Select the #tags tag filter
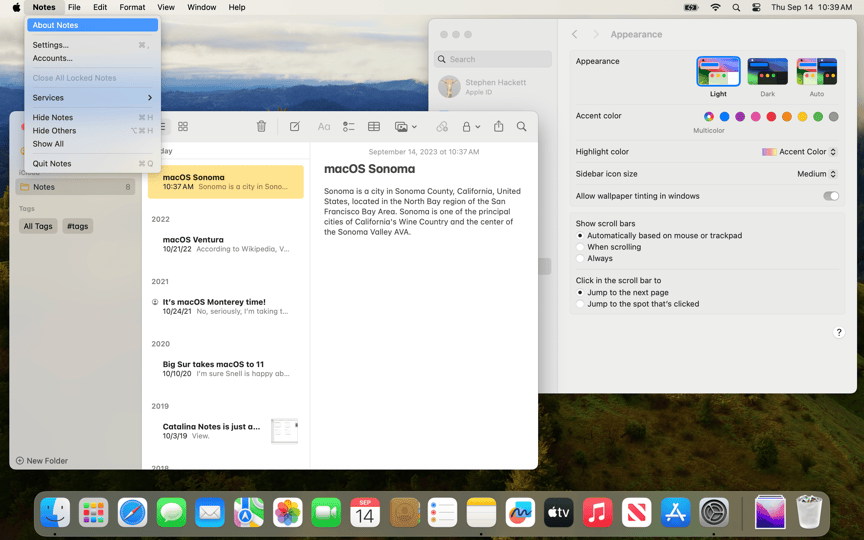 tap(78, 226)
